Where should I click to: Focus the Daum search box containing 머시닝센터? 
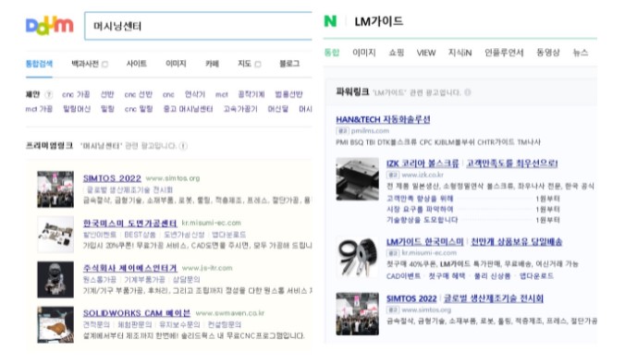(x=198, y=26)
